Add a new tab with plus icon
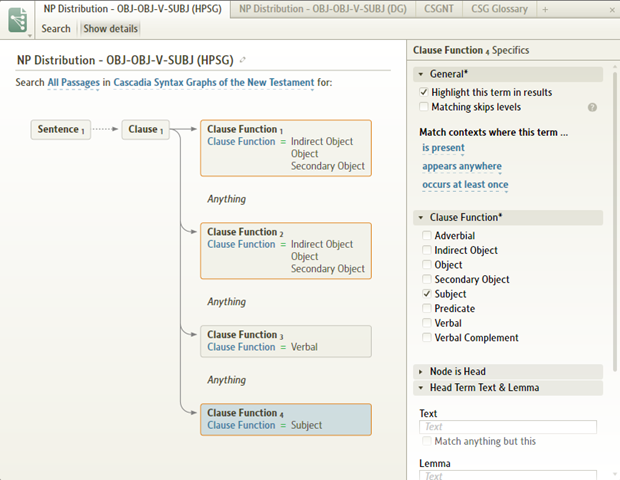The width and height of the screenshot is (620, 480). pyautogui.click(x=545, y=9)
